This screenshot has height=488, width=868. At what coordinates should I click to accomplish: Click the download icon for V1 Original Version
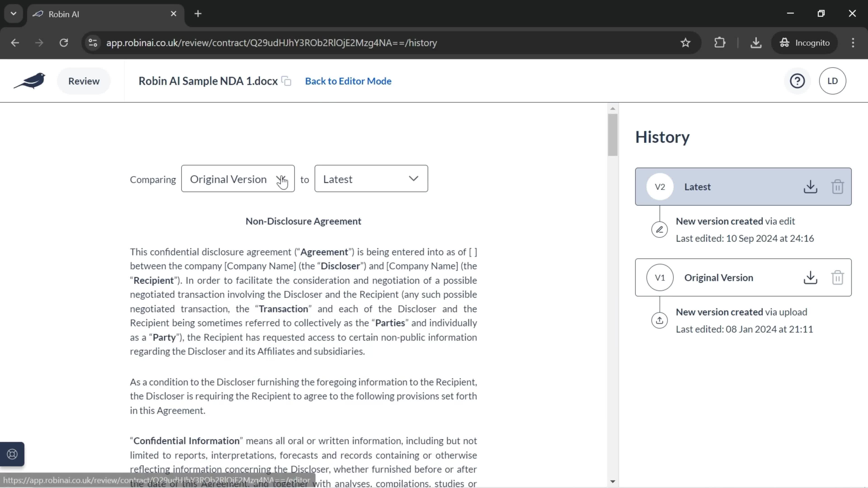810,277
